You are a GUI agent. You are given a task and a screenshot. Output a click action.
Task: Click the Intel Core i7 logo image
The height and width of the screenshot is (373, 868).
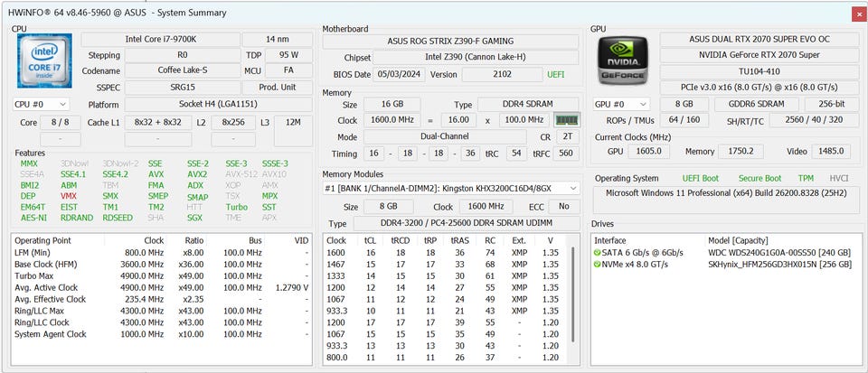(44, 61)
